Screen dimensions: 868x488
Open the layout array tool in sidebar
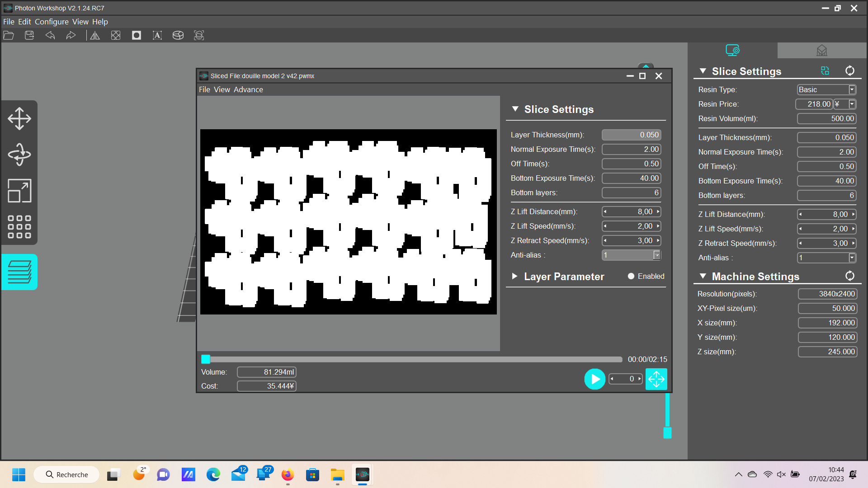[x=19, y=227]
